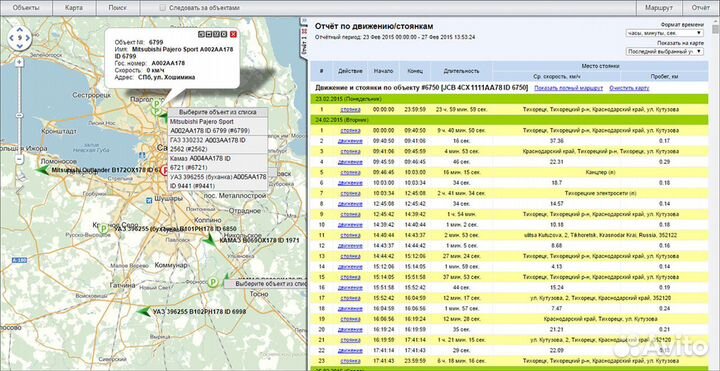Open the Показать на карте dropdown
This screenshot has width=720, height=371.
[664, 51]
